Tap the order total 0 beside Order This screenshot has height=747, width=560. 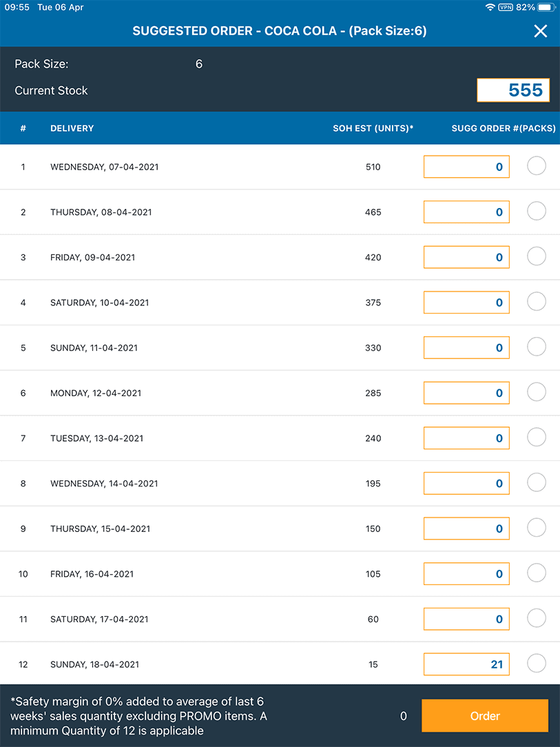(404, 716)
